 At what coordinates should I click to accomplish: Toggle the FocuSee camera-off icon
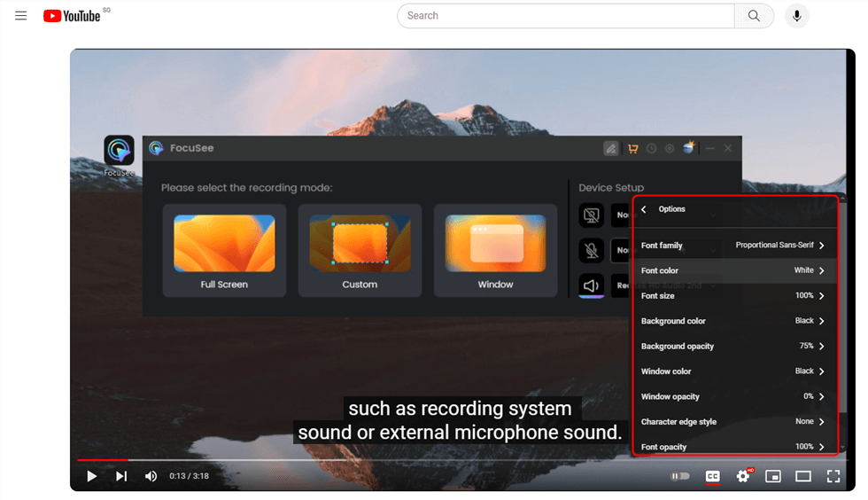592,215
